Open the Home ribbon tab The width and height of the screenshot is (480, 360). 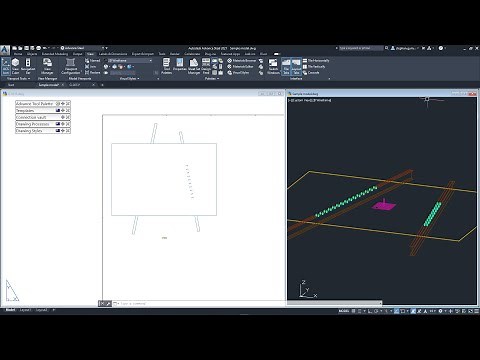click(18, 54)
